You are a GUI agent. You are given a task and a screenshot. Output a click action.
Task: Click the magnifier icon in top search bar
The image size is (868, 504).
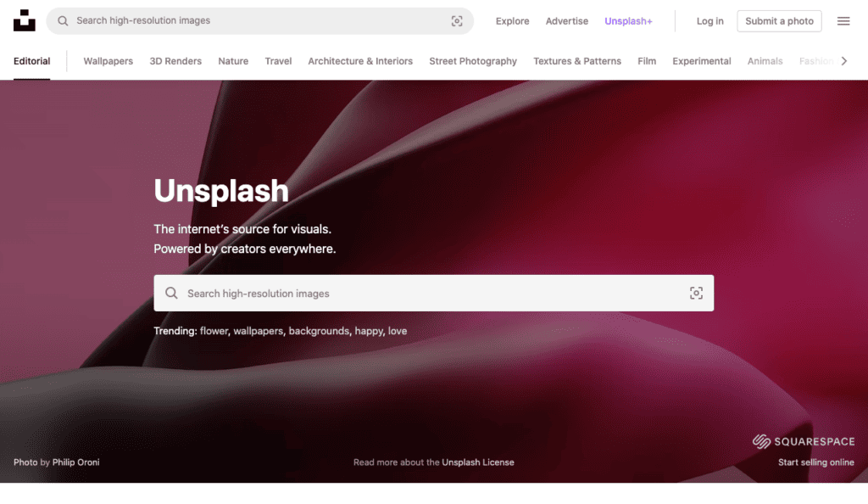(63, 21)
